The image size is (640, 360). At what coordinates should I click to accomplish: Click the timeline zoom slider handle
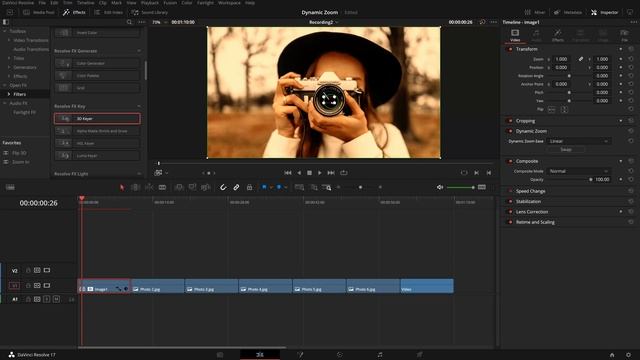(360, 187)
